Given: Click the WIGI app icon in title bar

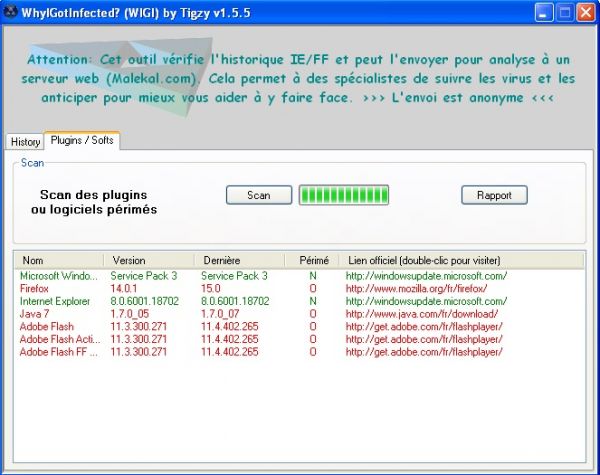Looking at the screenshot, I should click(x=10, y=12).
